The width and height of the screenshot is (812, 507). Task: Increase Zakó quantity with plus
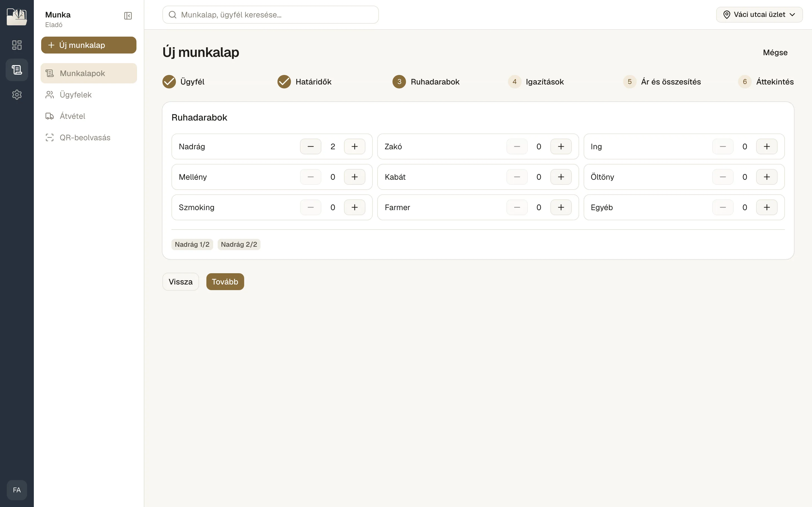coord(561,146)
